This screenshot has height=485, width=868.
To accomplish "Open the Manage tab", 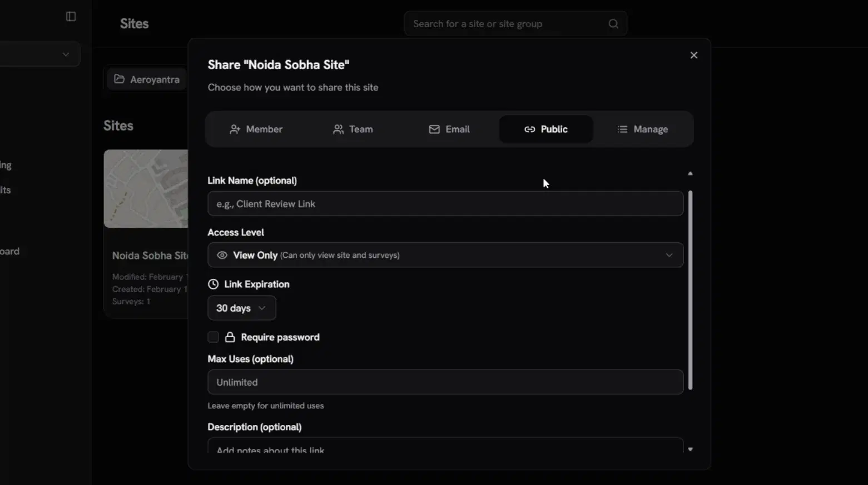I will [643, 129].
